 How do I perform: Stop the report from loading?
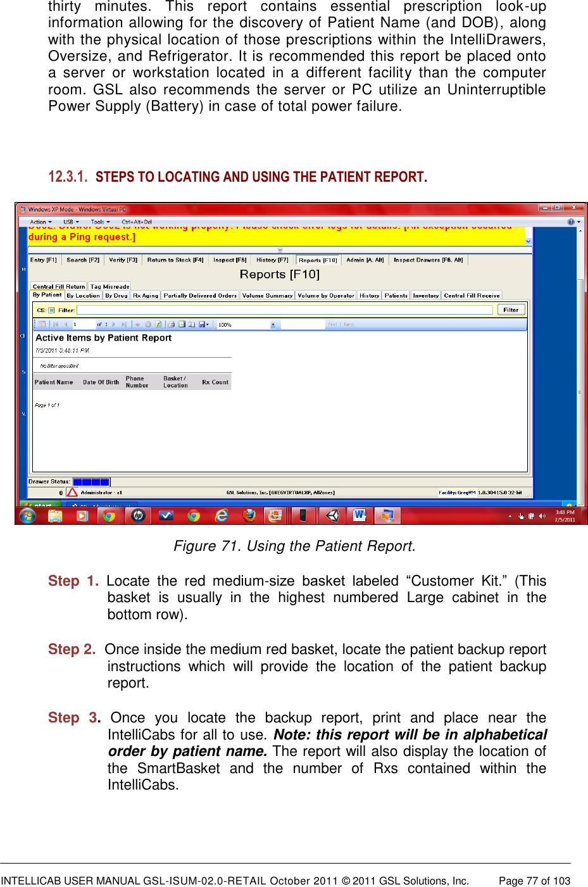(x=148, y=324)
